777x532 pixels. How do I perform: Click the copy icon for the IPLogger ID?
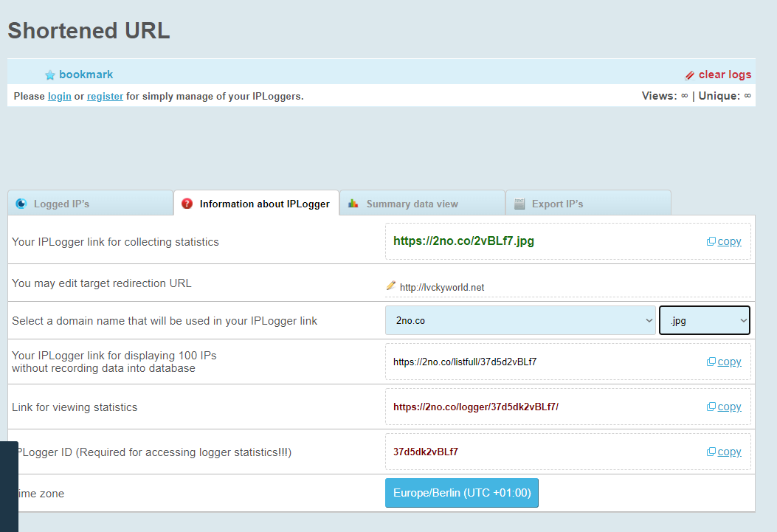(x=711, y=452)
